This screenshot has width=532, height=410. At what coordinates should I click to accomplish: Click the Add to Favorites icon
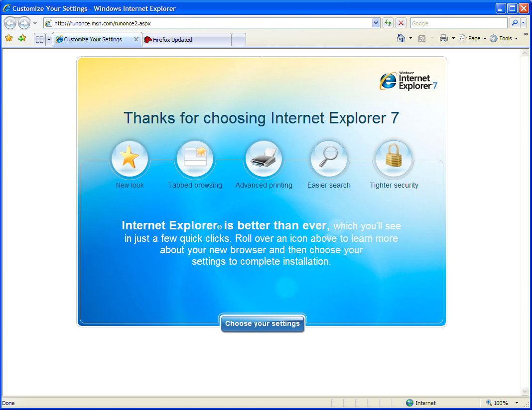pyautogui.click(x=22, y=38)
